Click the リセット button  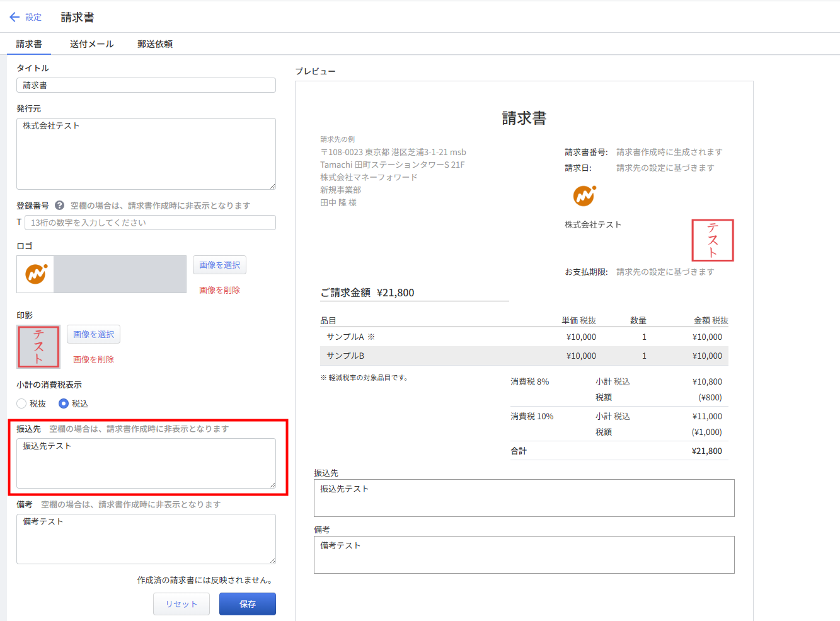[x=182, y=604]
